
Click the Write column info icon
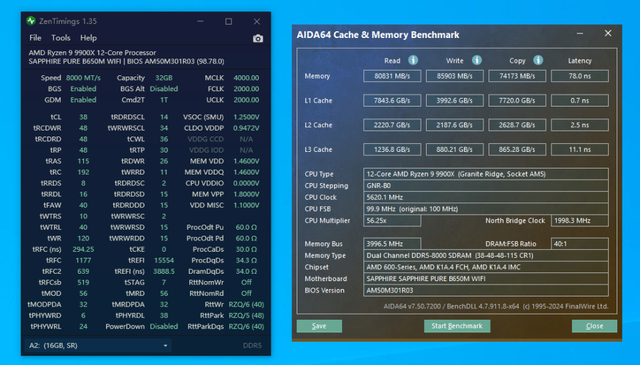coord(477,60)
